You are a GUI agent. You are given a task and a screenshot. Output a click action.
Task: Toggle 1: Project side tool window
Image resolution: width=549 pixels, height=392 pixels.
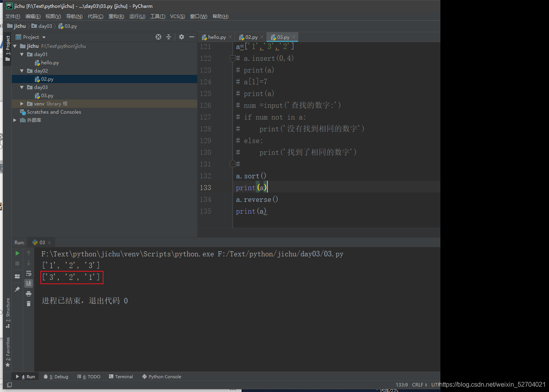pyautogui.click(x=7, y=48)
